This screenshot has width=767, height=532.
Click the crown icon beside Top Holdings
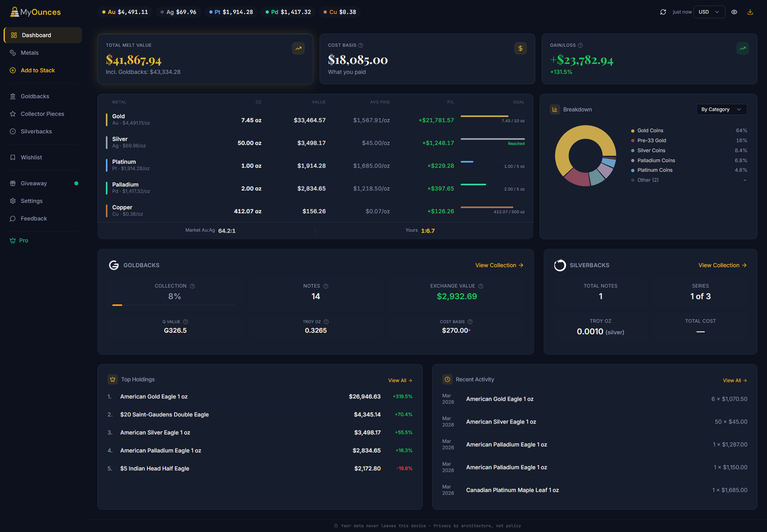(112, 379)
